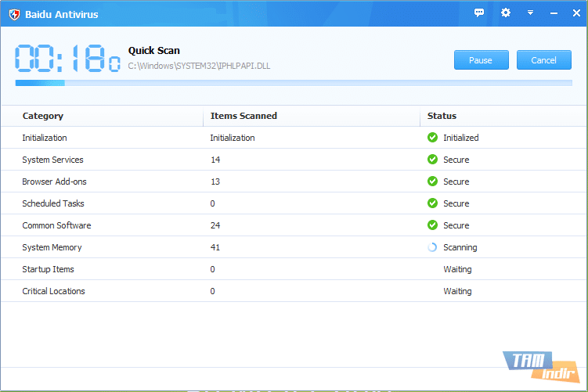This screenshot has height=392, width=588.
Task: Select the Scheduled Tasks category
Action: pyautogui.click(x=53, y=203)
